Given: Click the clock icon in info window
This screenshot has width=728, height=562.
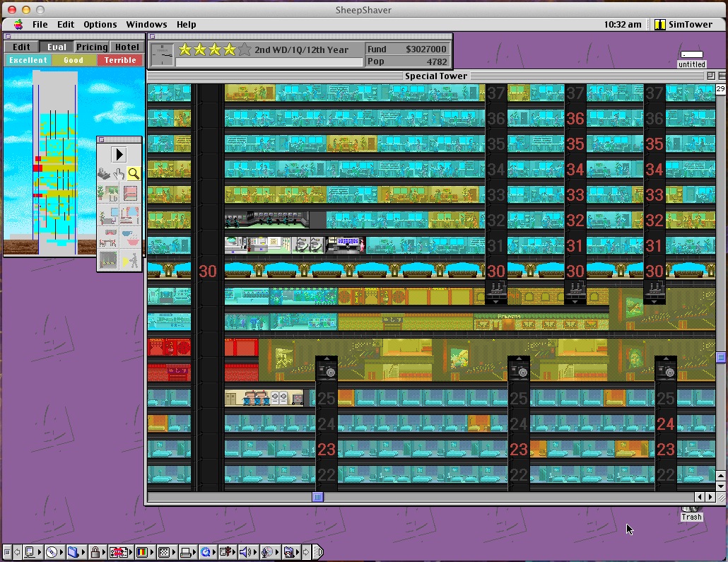Looking at the screenshot, I should [x=163, y=55].
